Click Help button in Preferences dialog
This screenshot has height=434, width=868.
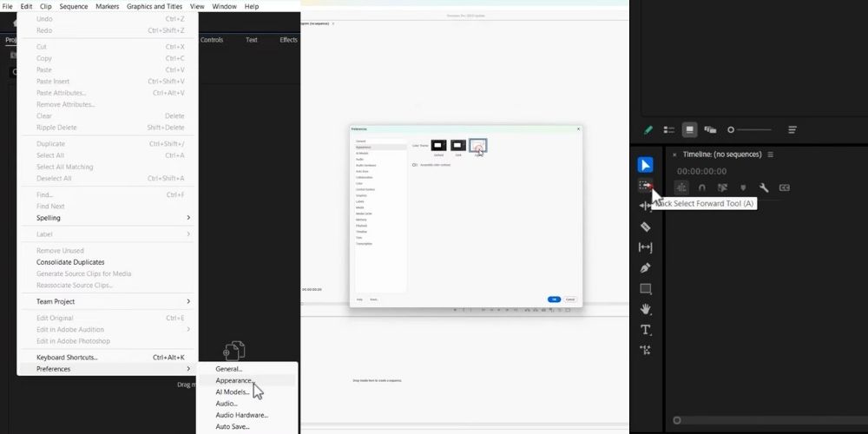pyautogui.click(x=360, y=299)
